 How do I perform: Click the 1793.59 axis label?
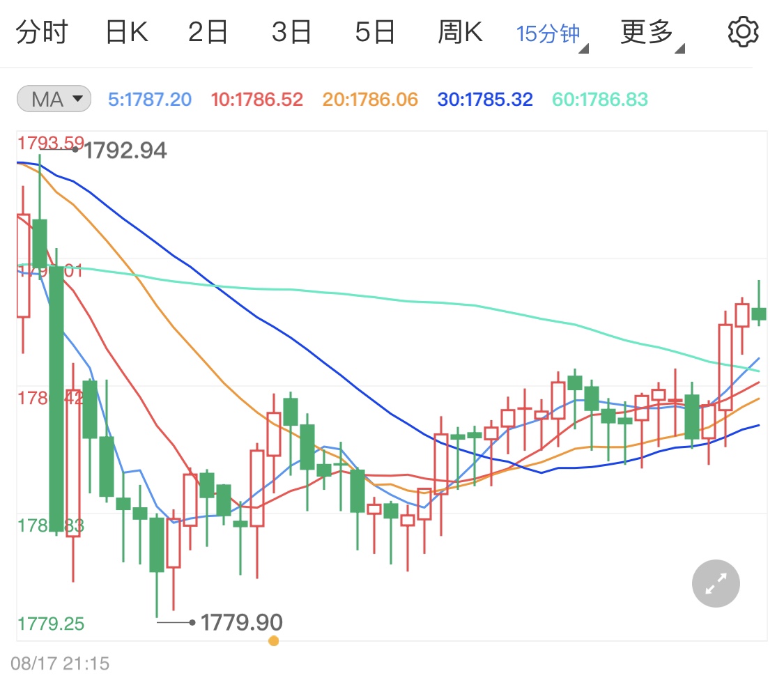coord(51,143)
